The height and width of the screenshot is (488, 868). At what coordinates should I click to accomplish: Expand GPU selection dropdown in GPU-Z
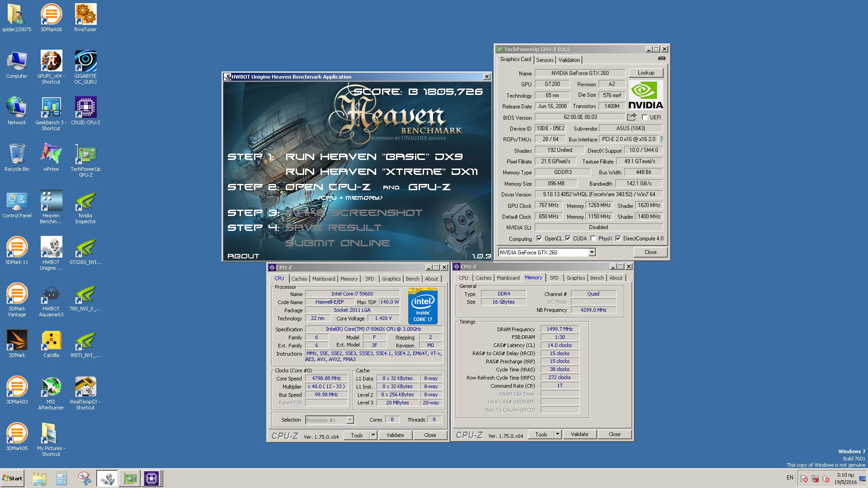tap(592, 253)
